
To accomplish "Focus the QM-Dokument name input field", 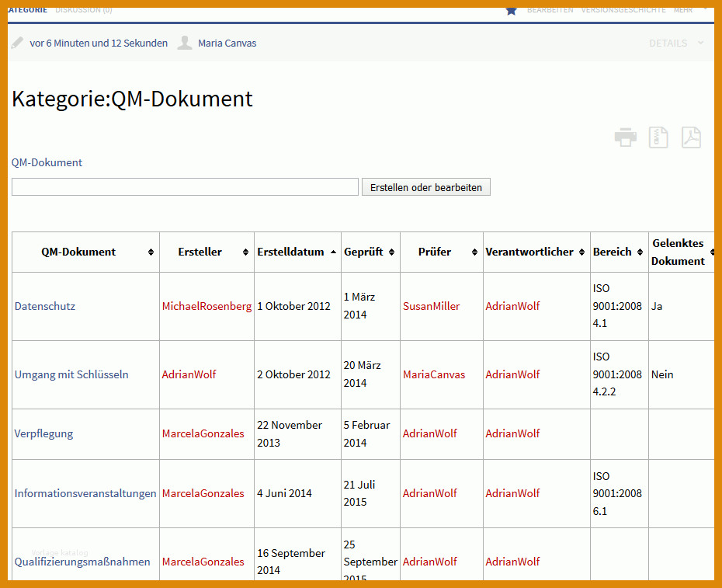I will click(x=185, y=187).
